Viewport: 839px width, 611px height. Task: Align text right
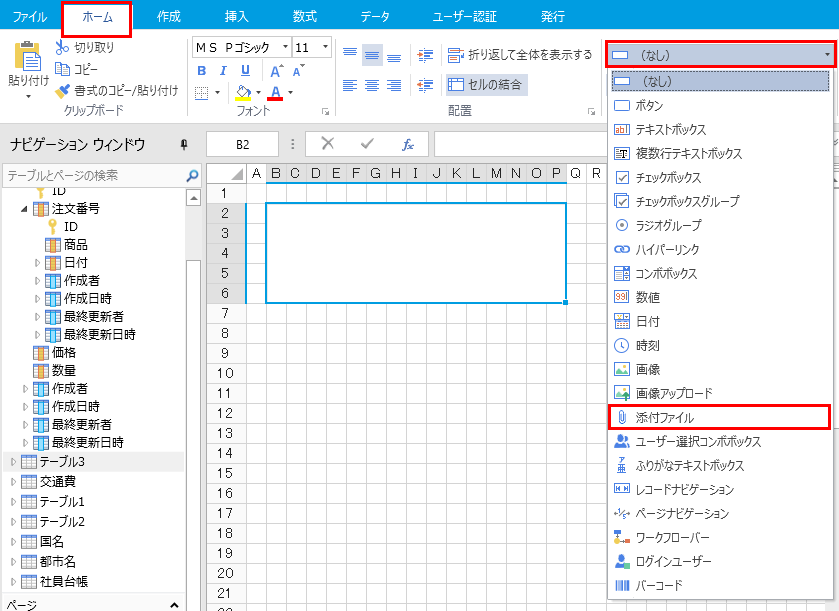(x=394, y=85)
